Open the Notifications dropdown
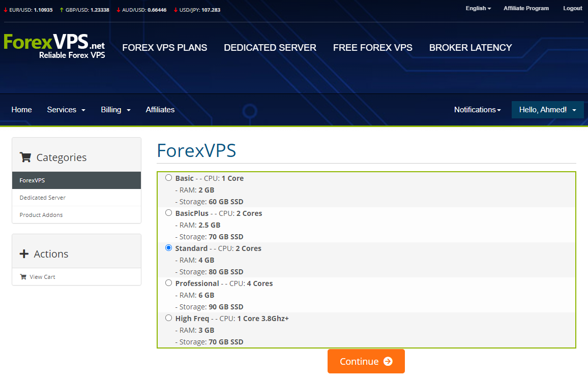This screenshot has height=380, width=588. (x=478, y=110)
